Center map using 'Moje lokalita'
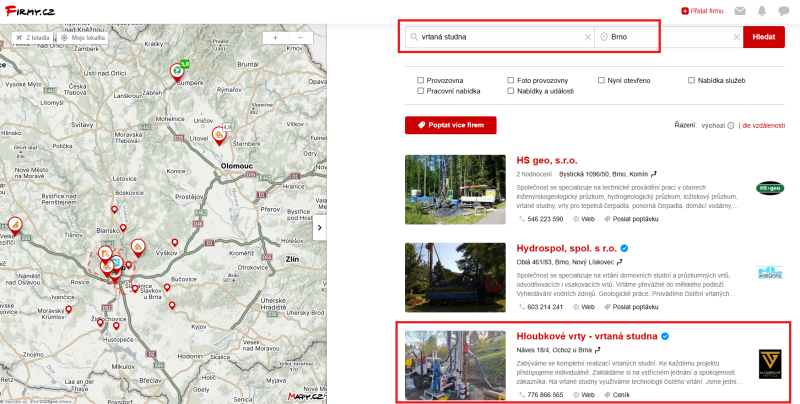The image size is (800, 404). tap(83, 38)
